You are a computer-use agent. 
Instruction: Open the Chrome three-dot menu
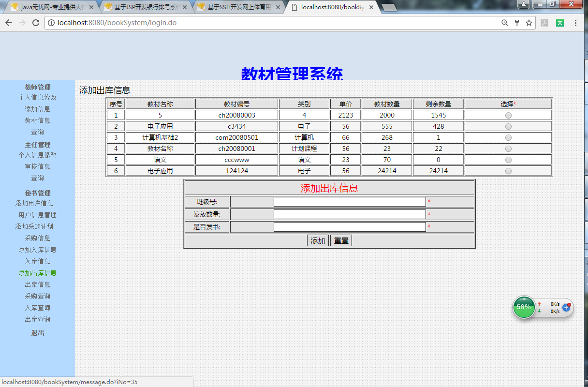(x=575, y=23)
